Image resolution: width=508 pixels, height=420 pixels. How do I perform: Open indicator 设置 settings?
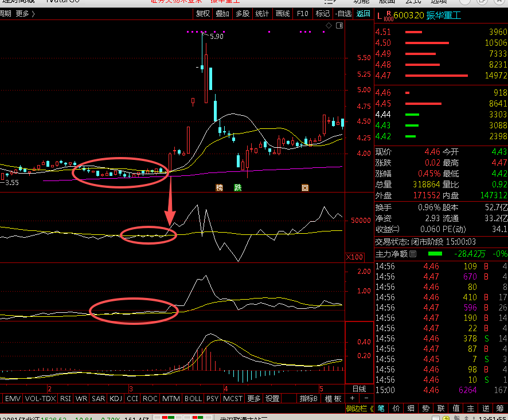pos(272,398)
